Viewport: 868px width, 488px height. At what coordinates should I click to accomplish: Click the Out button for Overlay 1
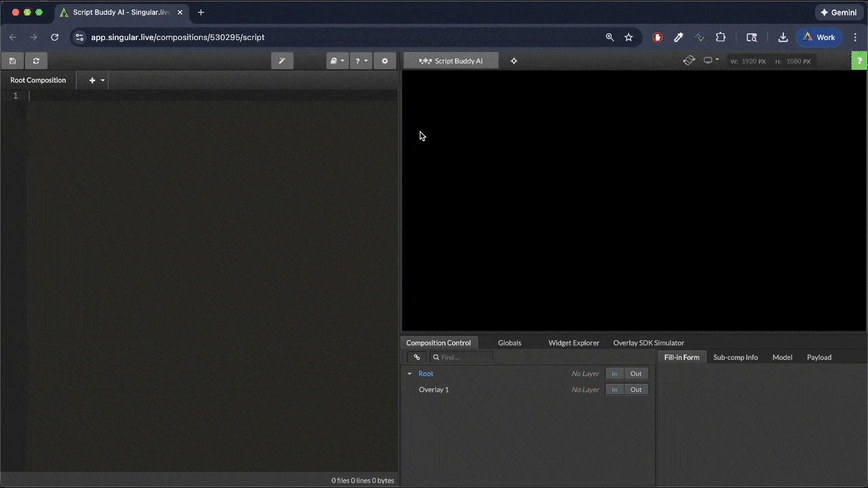pyautogui.click(x=636, y=390)
